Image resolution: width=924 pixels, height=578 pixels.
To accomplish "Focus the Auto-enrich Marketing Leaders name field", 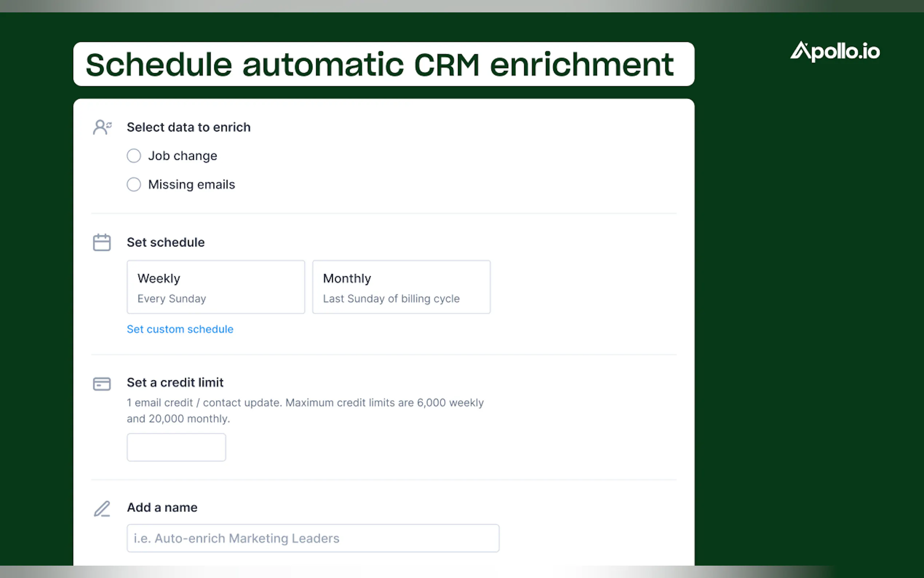I will [312, 538].
